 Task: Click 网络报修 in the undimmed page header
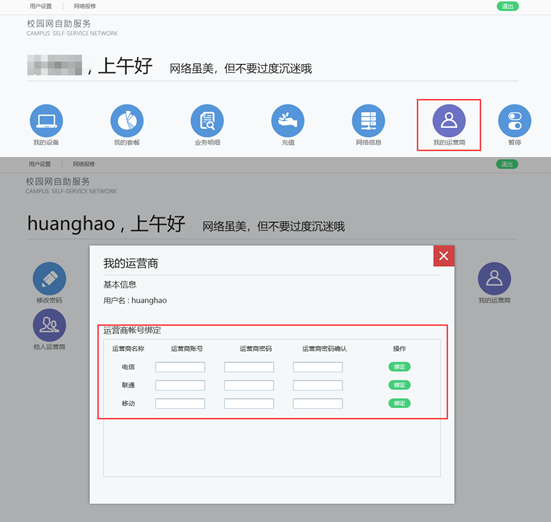[85, 6]
